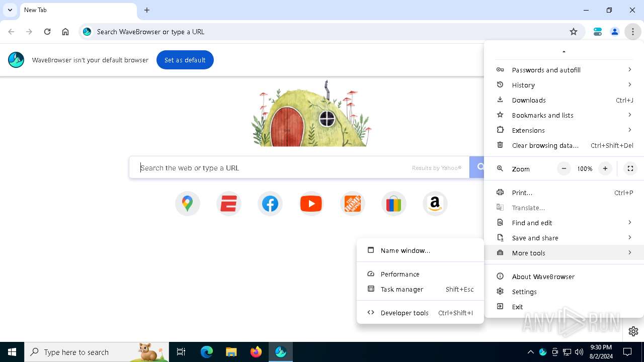The width and height of the screenshot is (644, 362).
Task: Expand the History submenu
Action: (564, 85)
